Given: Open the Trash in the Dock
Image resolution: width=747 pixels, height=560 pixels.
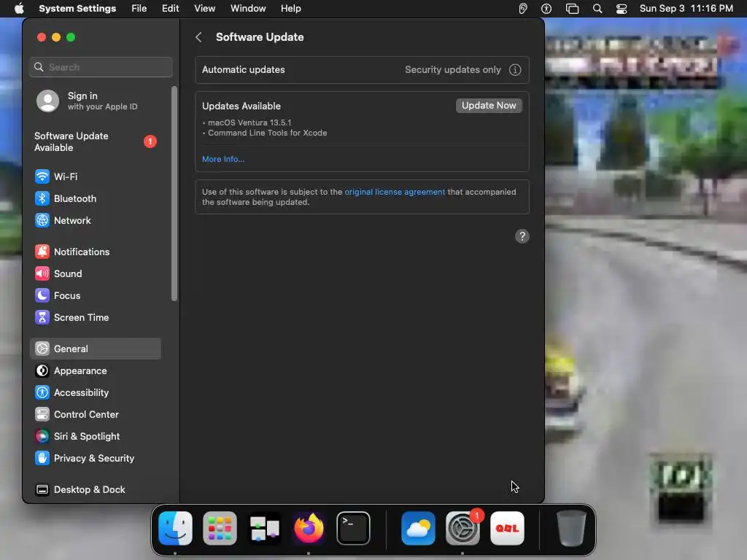Looking at the screenshot, I should point(571,529).
